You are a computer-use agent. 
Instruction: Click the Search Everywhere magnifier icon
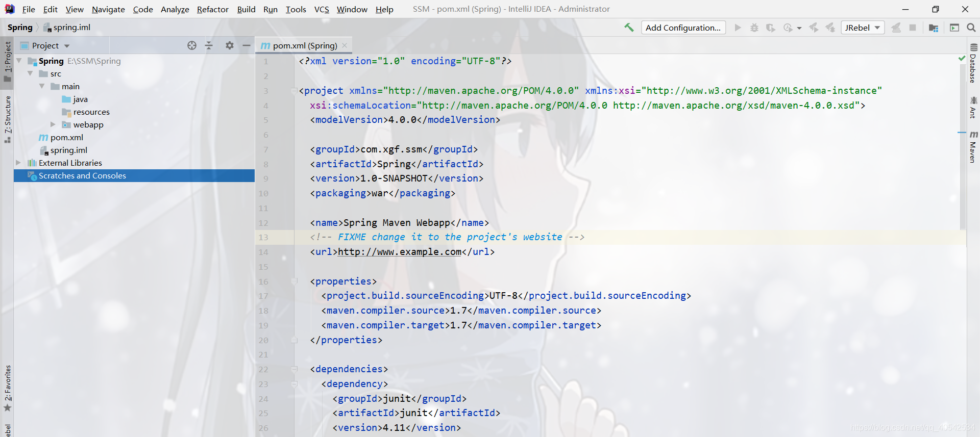(971, 28)
